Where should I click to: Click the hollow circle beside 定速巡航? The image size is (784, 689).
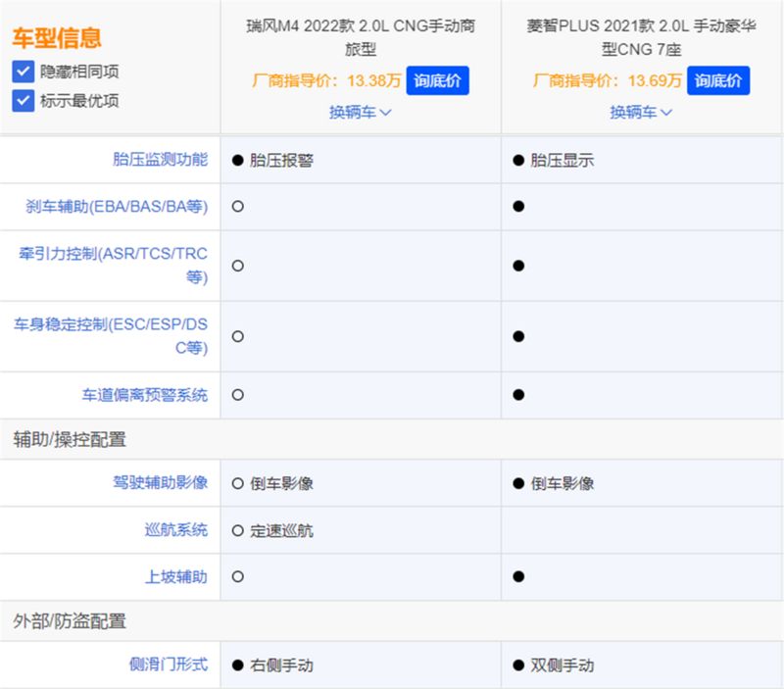click(x=238, y=530)
